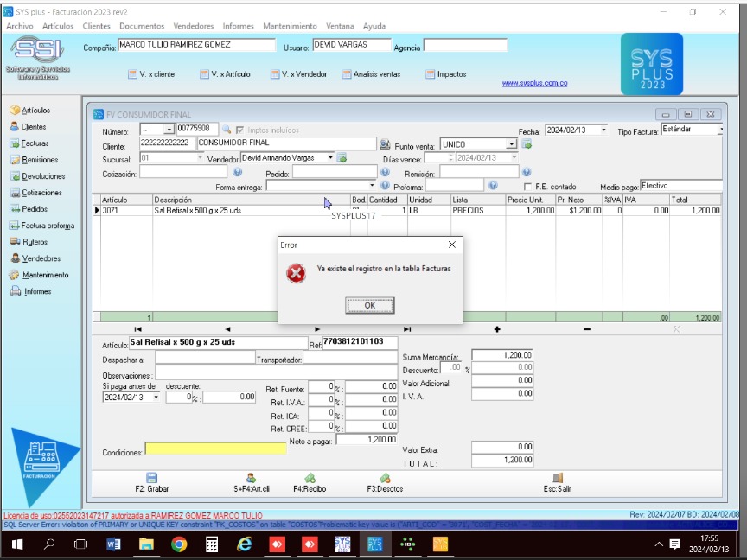
Task: Open the V. x Artículo report
Action: [x=225, y=74]
